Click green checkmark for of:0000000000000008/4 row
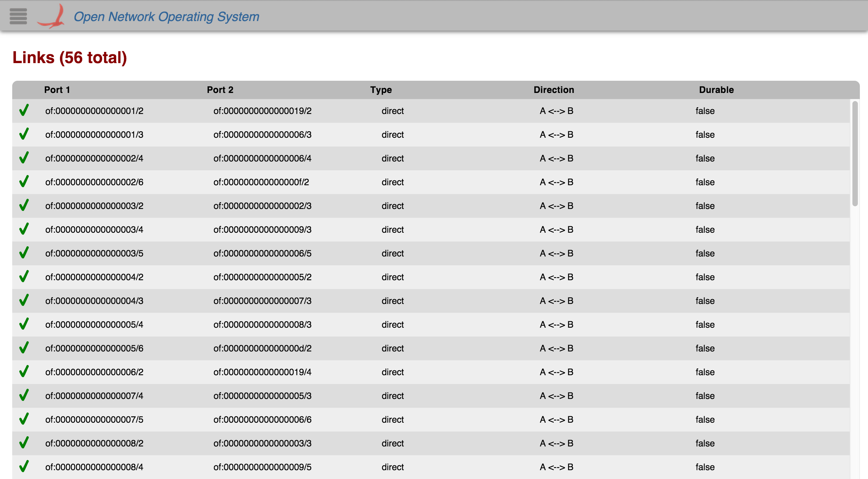Viewport: 868px width, 479px height. coord(24,467)
